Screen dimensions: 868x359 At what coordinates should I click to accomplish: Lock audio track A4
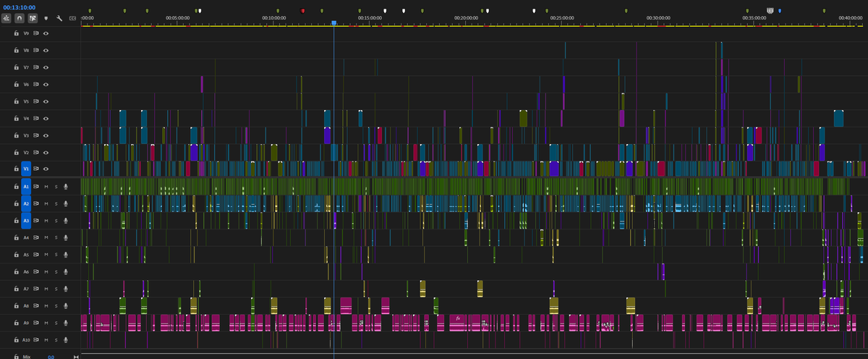[x=16, y=237]
